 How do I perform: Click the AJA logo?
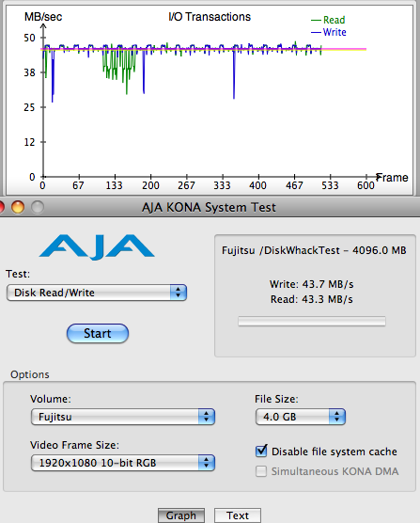point(97,246)
